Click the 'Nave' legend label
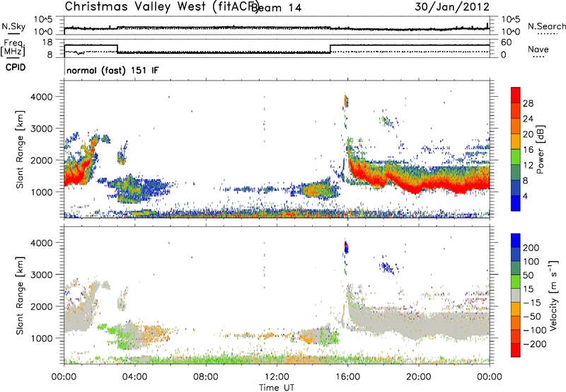The width and height of the screenshot is (566, 392). pyautogui.click(x=538, y=49)
